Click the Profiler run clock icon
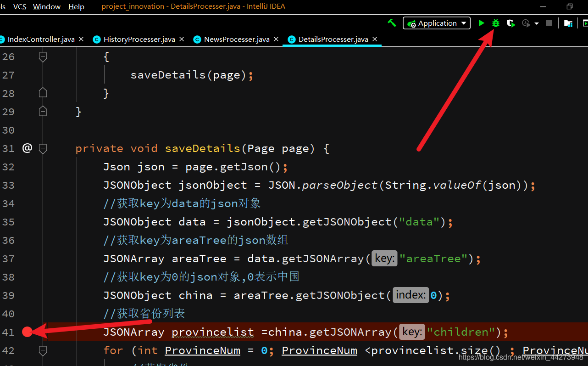Image resolution: width=588 pixels, height=366 pixels. tap(526, 23)
